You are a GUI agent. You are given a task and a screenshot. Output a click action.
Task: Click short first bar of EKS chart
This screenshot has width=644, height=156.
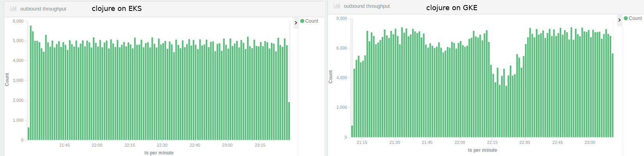(x=28, y=134)
